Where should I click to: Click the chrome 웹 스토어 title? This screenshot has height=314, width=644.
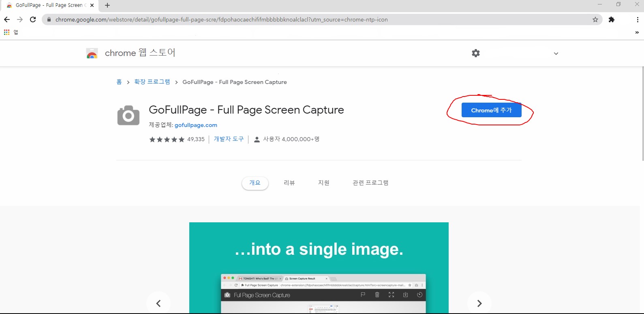pyautogui.click(x=140, y=53)
